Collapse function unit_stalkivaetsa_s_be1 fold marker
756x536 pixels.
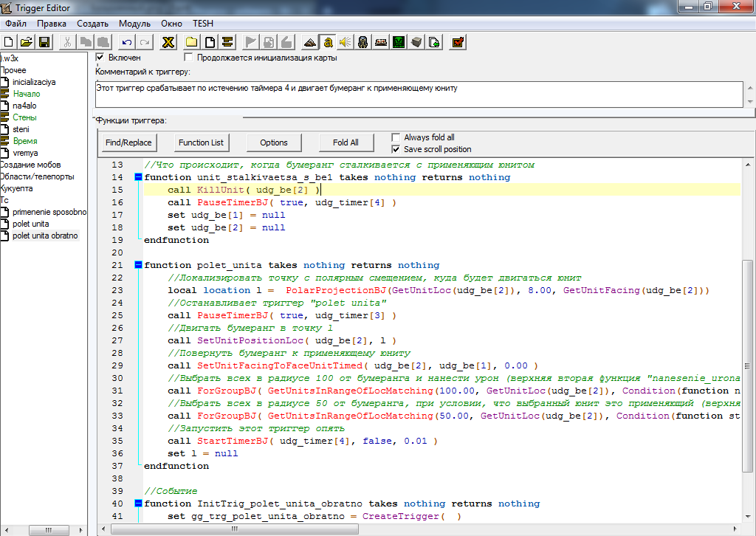pos(137,177)
